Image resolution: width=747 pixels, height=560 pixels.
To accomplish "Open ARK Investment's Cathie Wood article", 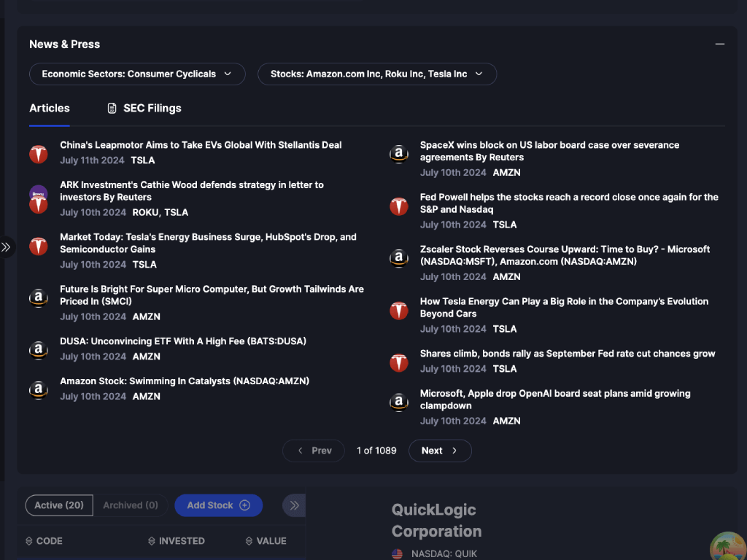I will pyautogui.click(x=192, y=191).
